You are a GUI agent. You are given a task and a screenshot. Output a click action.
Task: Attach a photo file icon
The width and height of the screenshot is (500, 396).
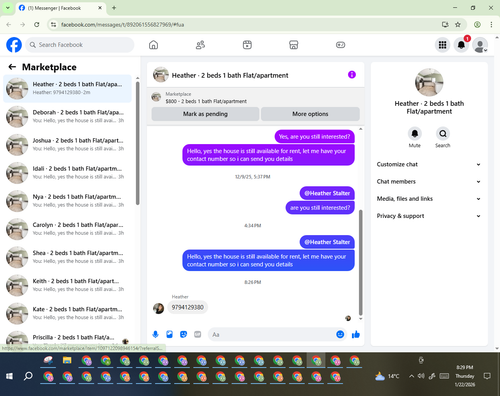[x=169, y=334]
